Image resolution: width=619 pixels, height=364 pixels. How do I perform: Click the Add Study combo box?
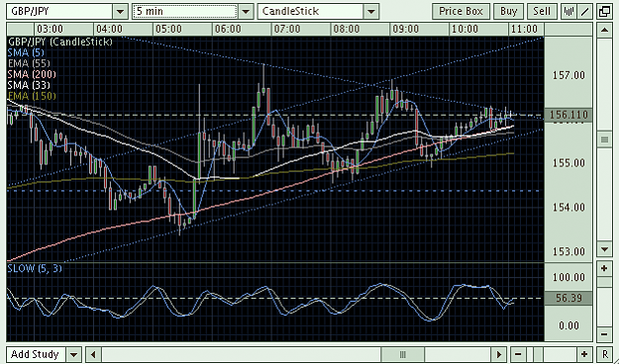(37, 354)
